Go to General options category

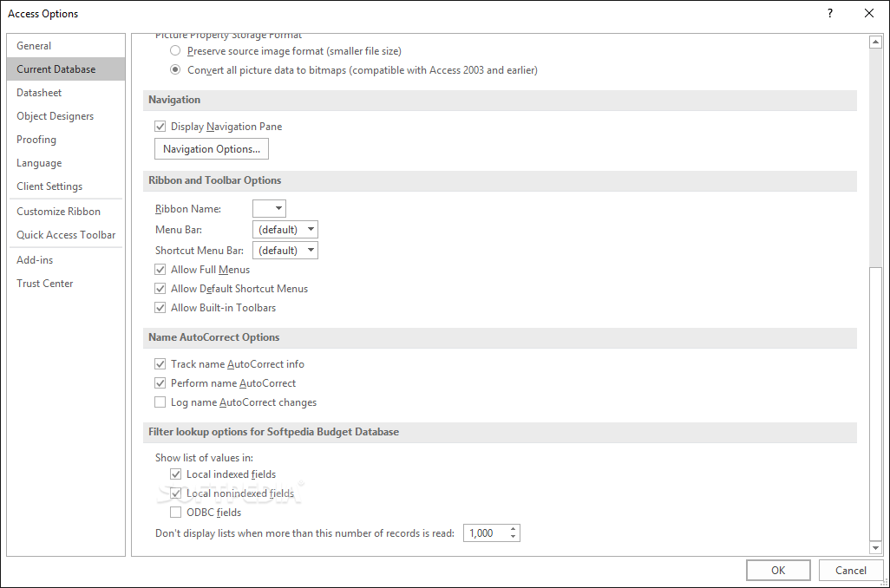click(x=66, y=46)
